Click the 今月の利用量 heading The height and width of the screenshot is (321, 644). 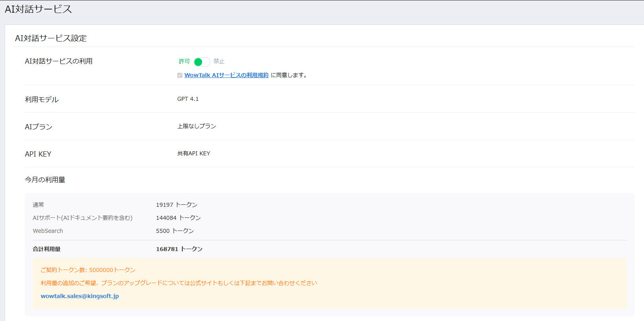45,180
